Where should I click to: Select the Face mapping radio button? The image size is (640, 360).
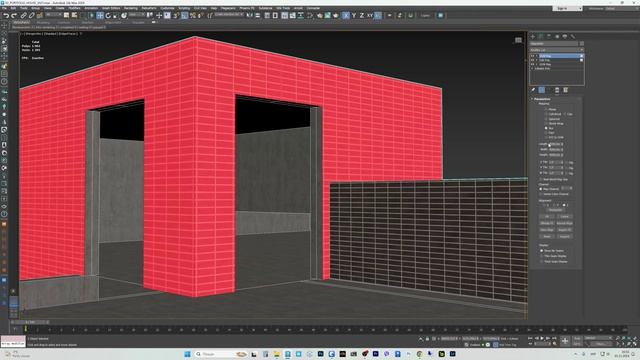tap(546, 133)
